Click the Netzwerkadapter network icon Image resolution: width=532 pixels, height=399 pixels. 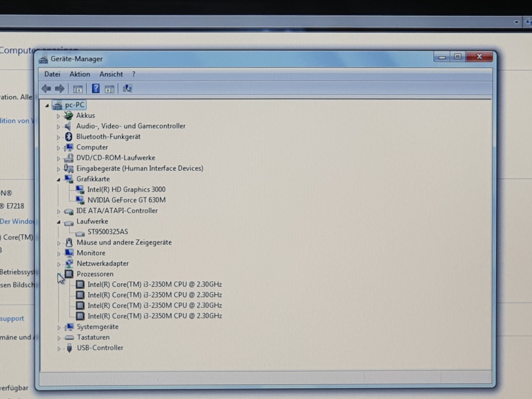click(x=69, y=263)
